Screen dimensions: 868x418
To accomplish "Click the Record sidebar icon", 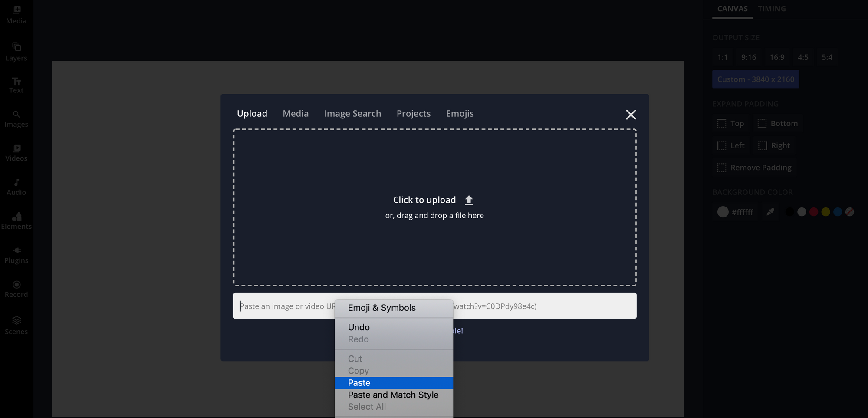I will pyautogui.click(x=16, y=289).
